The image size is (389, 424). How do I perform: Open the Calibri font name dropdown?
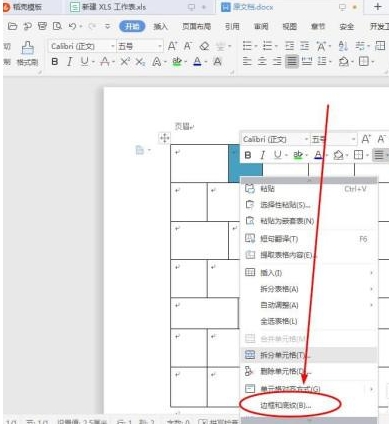click(82, 46)
